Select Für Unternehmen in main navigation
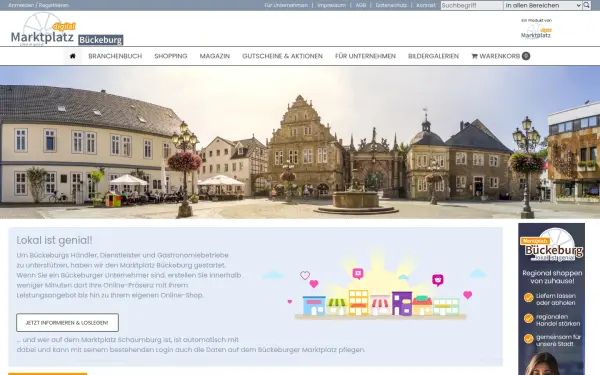Viewport: 600px width, 375px height. pos(365,56)
